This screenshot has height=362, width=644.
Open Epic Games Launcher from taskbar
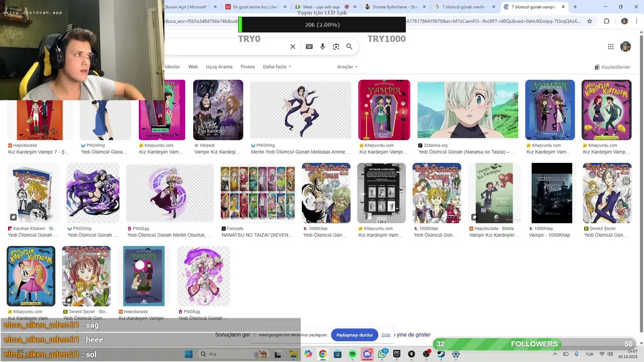[397, 354]
